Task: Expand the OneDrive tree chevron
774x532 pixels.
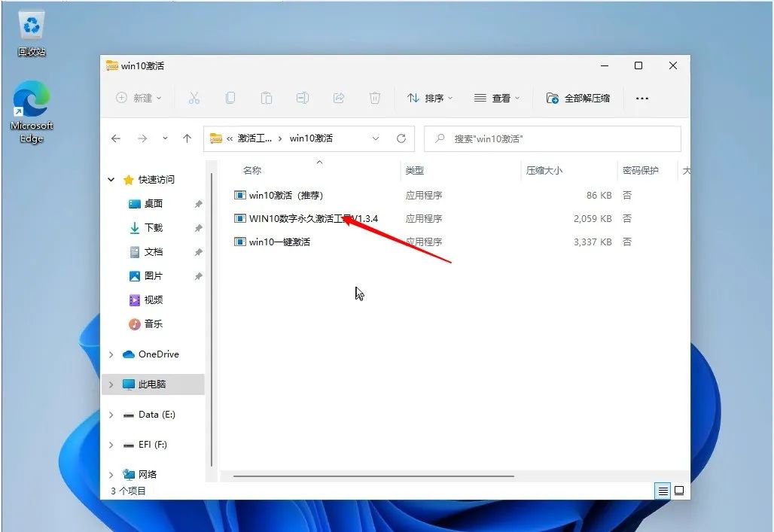Action: coord(111,354)
